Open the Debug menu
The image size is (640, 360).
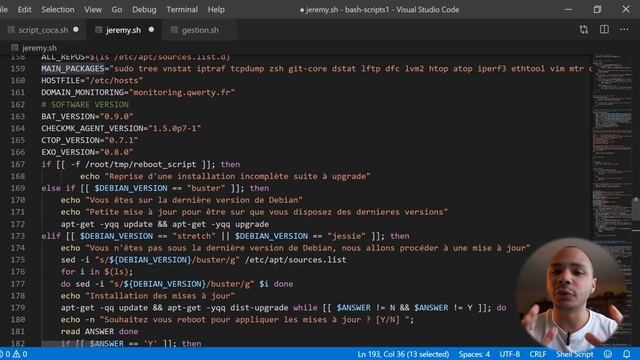(144, 9)
